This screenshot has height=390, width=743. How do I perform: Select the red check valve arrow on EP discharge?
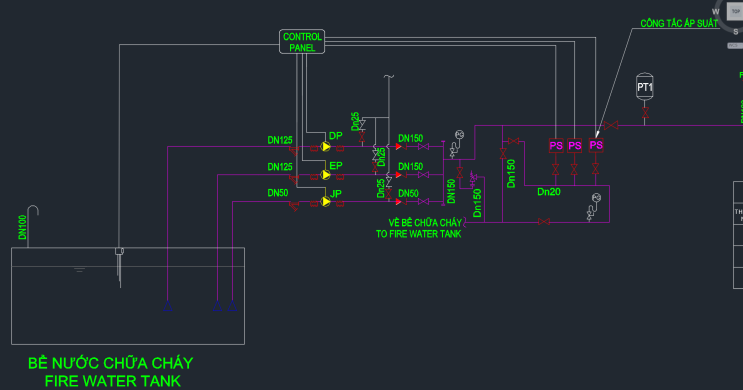[399, 175]
